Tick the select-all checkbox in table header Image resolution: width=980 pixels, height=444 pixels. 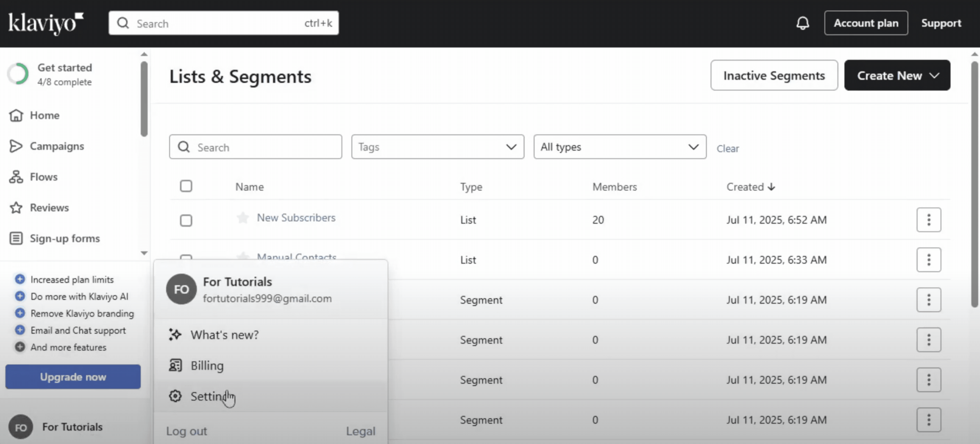pos(186,186)
